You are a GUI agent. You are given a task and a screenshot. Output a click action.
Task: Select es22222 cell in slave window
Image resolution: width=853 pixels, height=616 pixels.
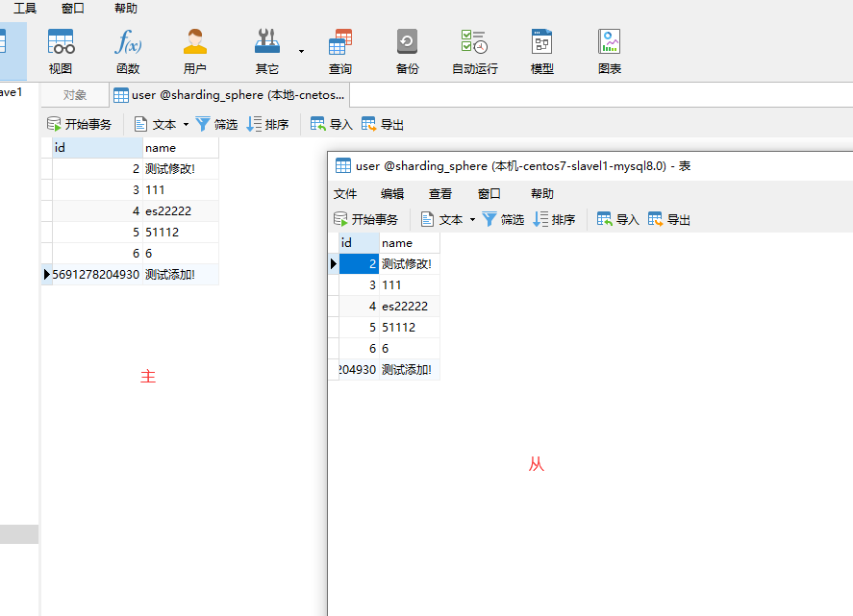410,307
